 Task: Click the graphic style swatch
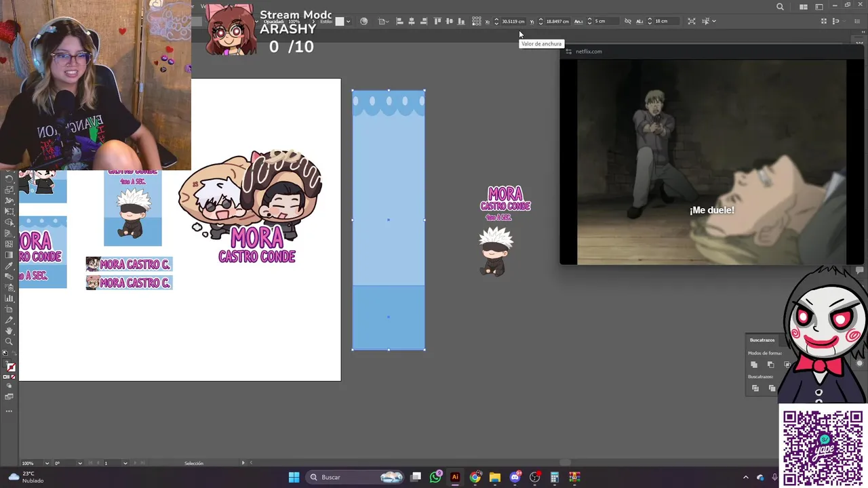click(340, 21)
